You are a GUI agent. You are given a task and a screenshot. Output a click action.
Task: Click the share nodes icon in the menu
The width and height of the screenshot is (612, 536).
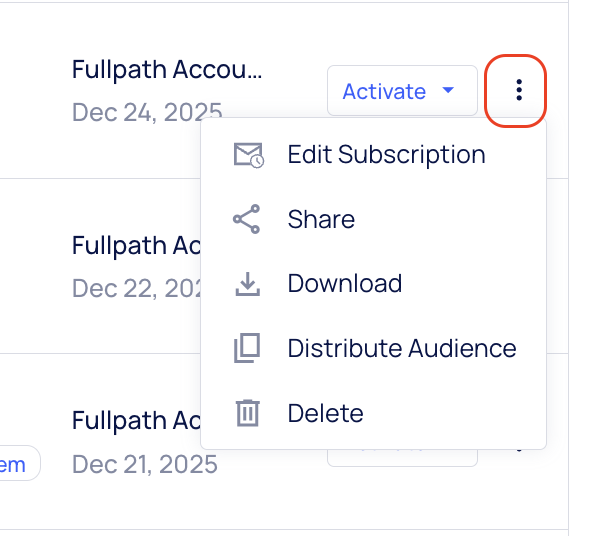(x=247, y=219)
